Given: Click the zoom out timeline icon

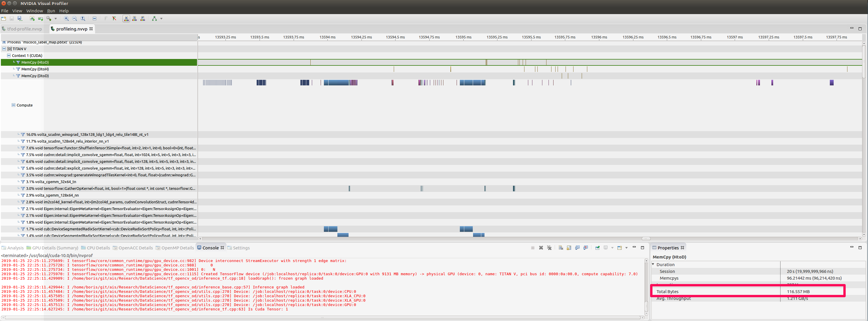Looking at the screenshot, I should 75,18.
